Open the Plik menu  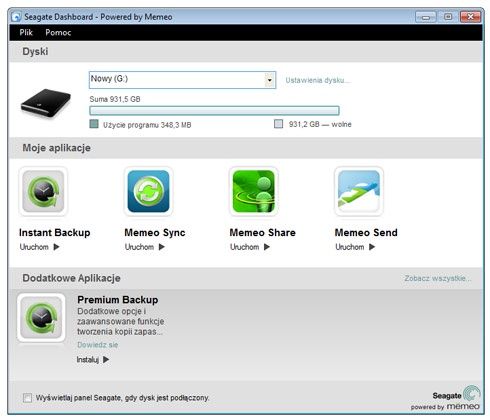click(26, 32)
